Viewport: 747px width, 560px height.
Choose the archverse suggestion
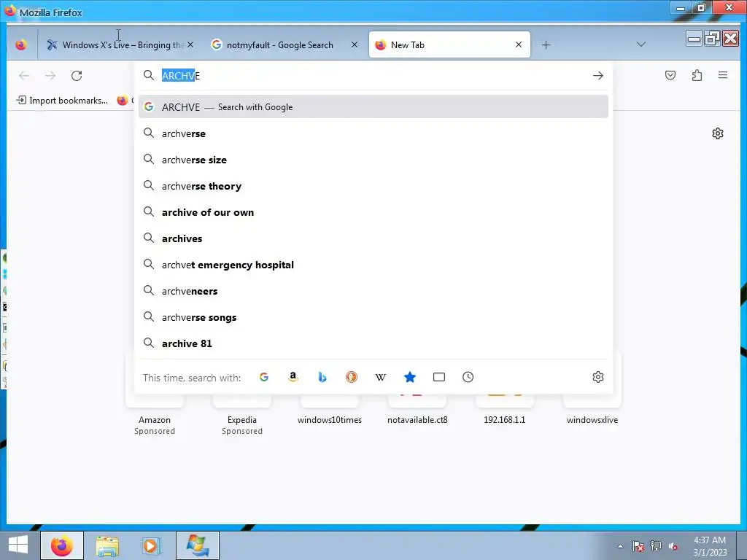point(373,133)
